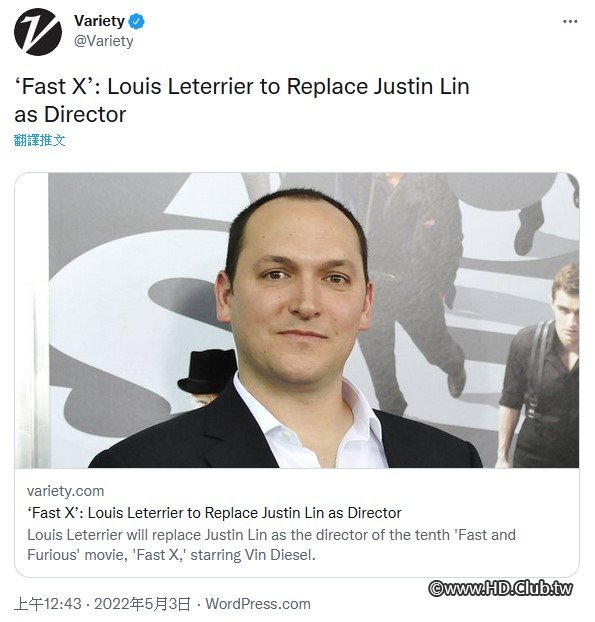Open the card title 'Fast X' article link

(214, 513)
